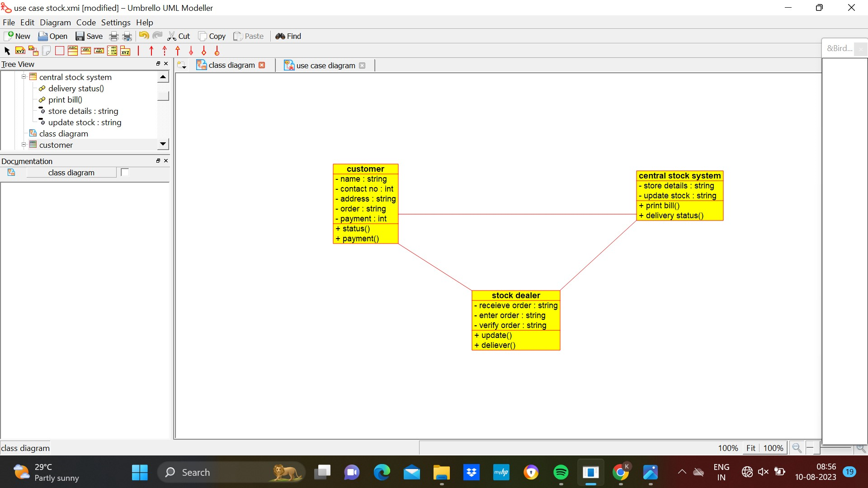
Task: Float the Tree View panel
Action: coord(158,64)
